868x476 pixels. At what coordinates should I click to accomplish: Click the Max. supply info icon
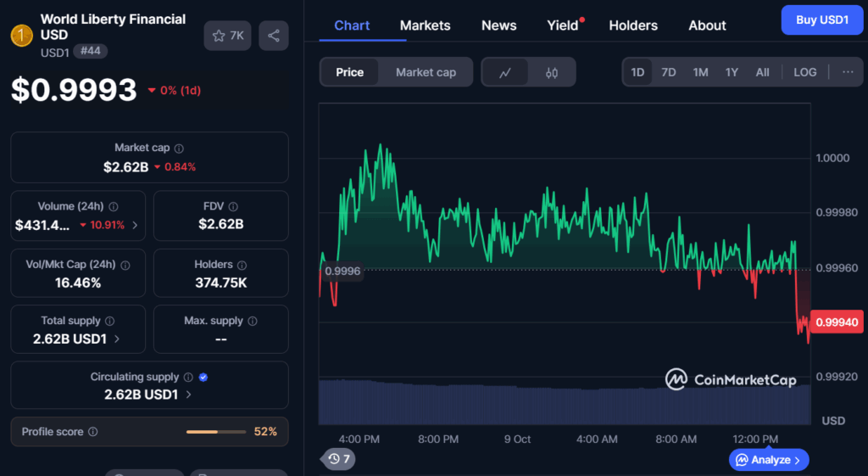click(253, 322)
